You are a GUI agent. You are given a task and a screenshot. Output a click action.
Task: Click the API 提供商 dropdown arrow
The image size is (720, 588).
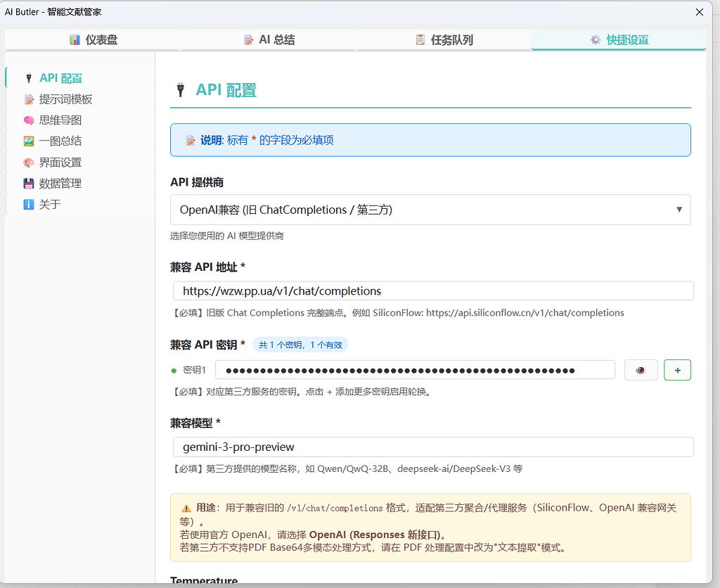point(679,210)
